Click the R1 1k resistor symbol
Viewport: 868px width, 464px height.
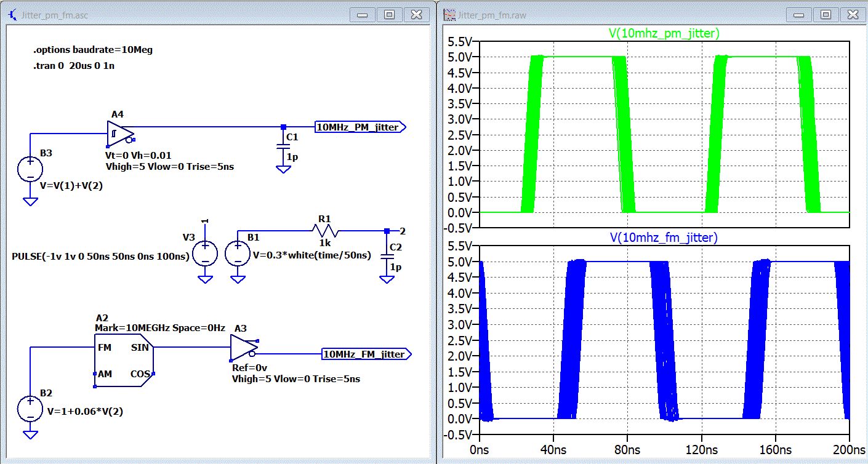coord(324,231)
